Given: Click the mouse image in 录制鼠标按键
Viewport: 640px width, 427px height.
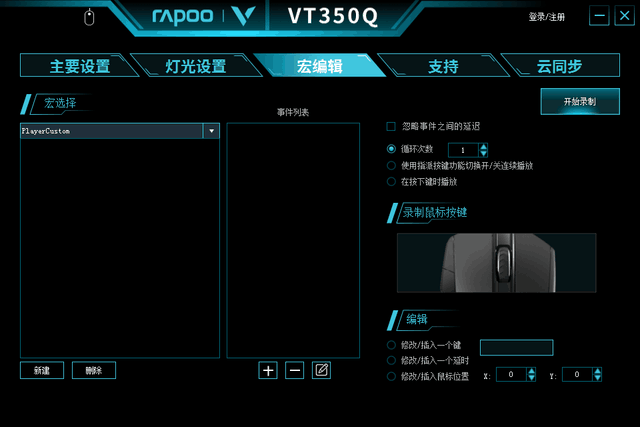Looking at the screenshot, I should pos(496,263).
